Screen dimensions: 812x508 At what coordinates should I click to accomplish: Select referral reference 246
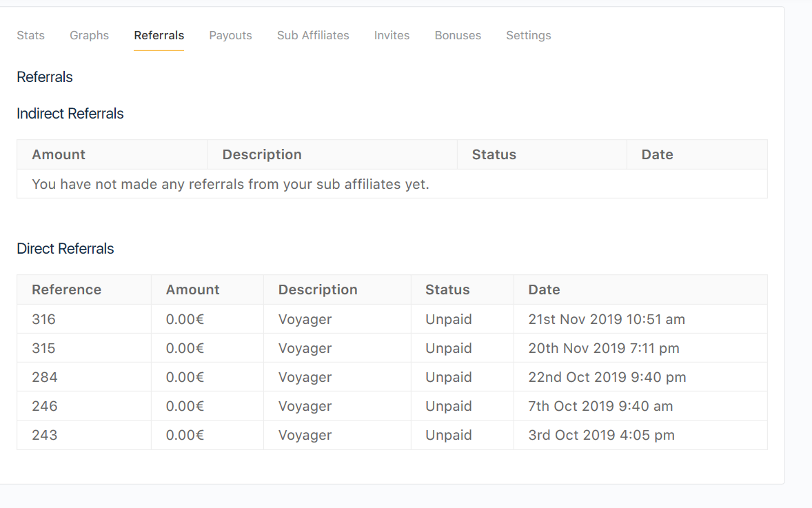[45, 406]
